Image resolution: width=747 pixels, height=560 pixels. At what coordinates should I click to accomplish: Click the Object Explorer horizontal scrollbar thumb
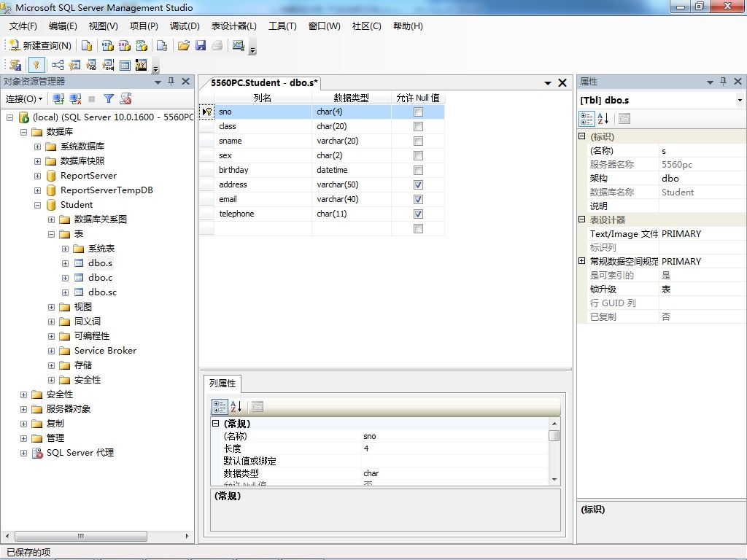click(x=80, y=536)
